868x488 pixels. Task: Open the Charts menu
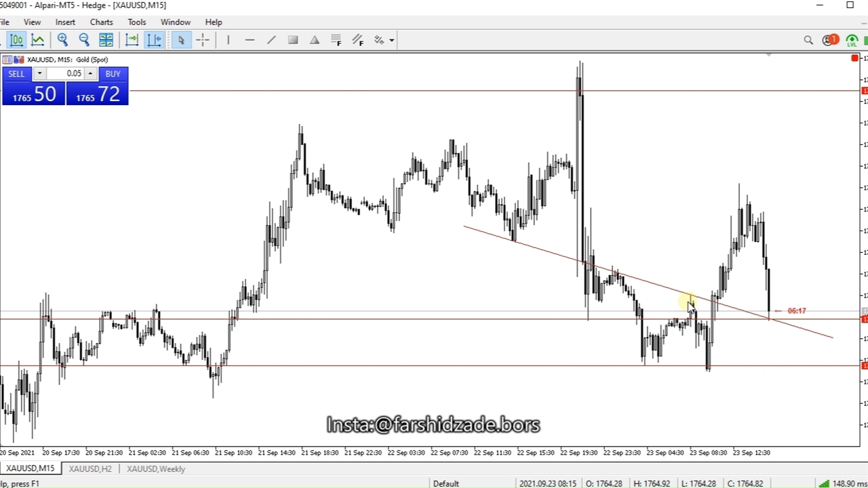[x=101, y=22]
